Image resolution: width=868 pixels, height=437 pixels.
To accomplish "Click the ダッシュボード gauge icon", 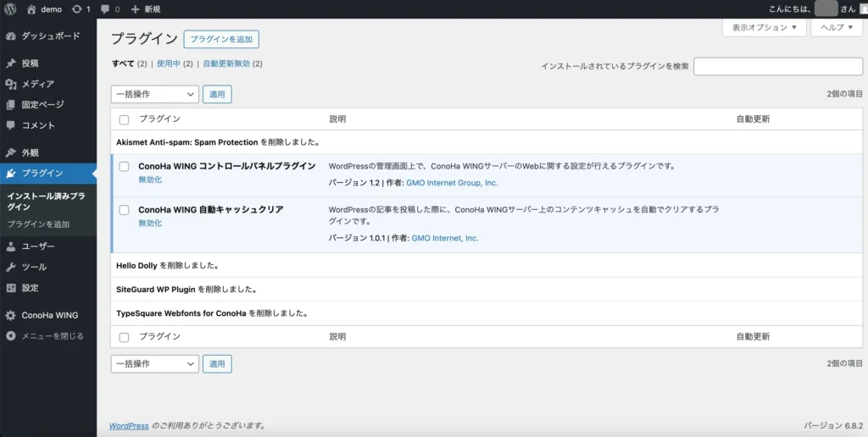I will [x=10, y=36].
